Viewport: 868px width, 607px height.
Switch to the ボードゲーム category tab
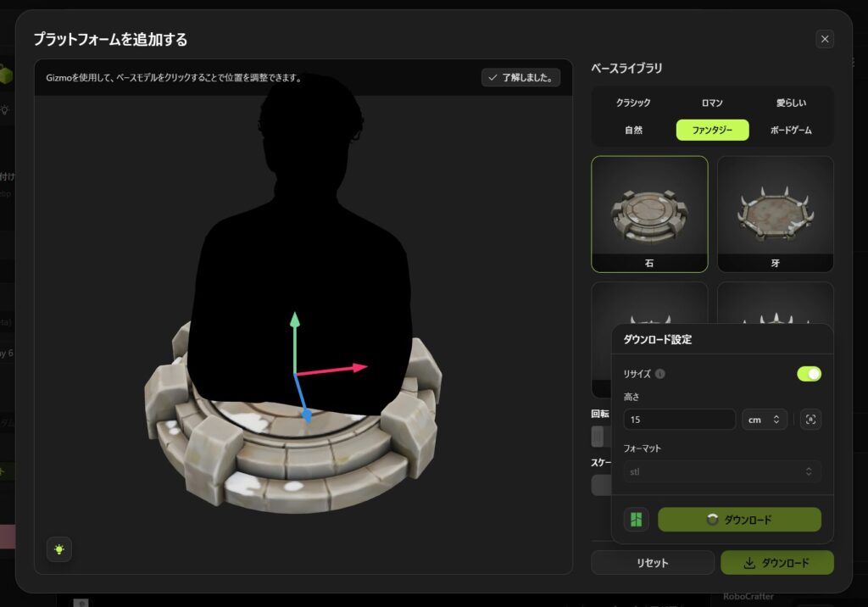pos(791,130)
